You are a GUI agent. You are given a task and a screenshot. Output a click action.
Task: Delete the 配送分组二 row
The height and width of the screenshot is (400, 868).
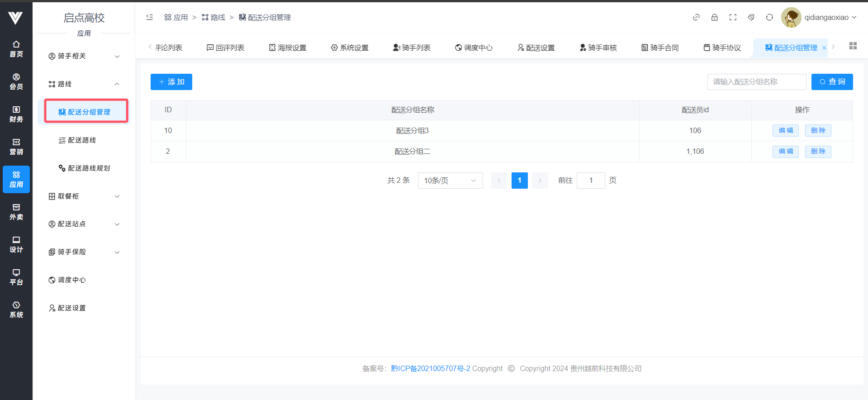pos(818,151)
